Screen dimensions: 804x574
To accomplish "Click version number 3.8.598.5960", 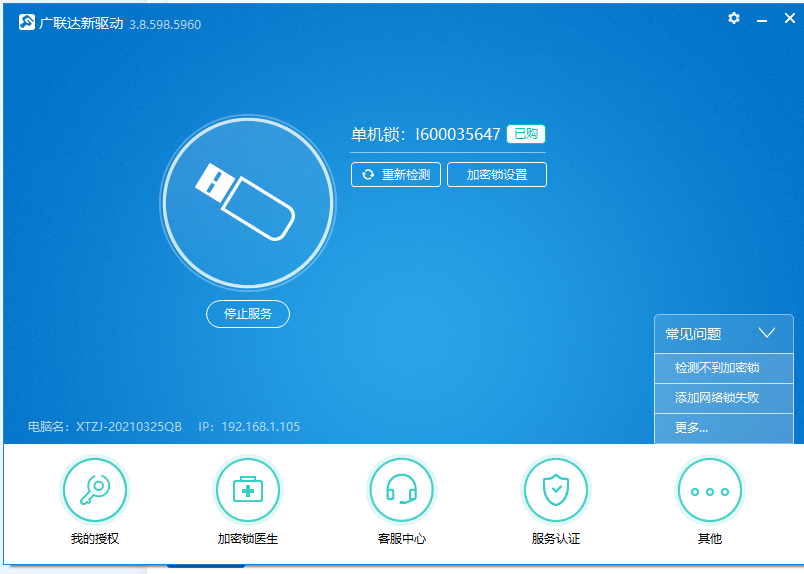I will (165, 25).
